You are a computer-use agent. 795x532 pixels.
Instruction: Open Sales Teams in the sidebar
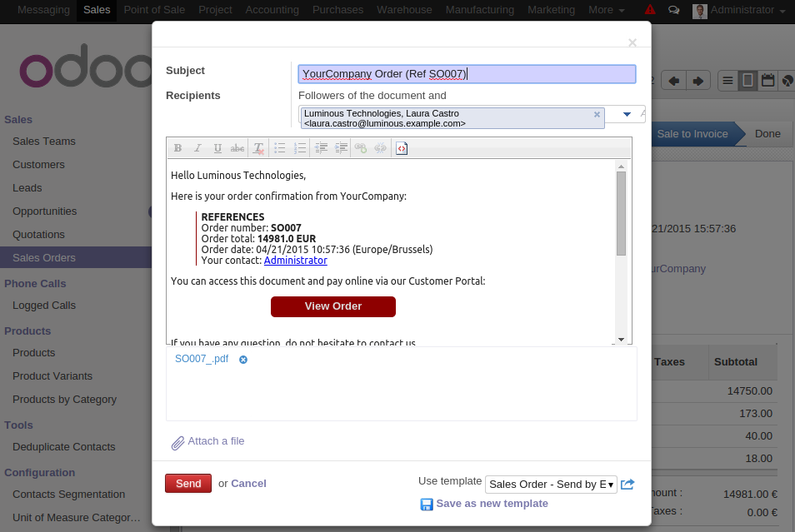tap(44, 142)
